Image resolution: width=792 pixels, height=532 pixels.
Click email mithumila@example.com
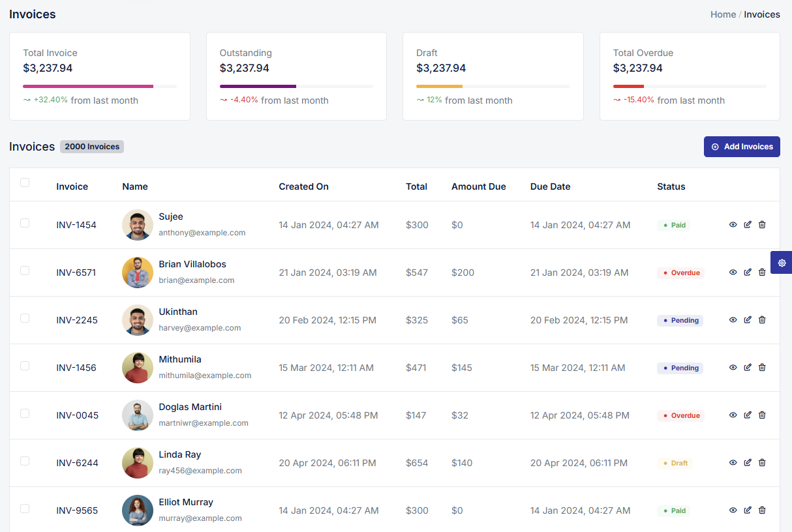[205, 376]
